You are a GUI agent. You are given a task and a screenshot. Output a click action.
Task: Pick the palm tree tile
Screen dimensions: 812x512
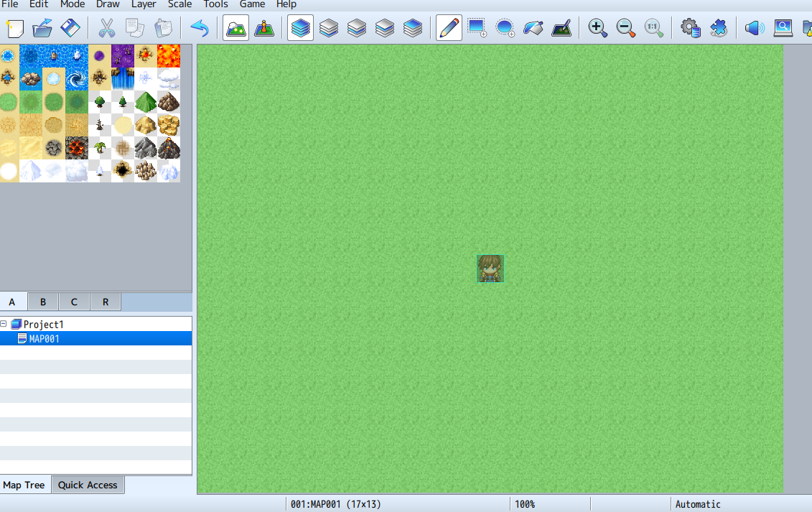pyautogui.click(x=100, y=148)
